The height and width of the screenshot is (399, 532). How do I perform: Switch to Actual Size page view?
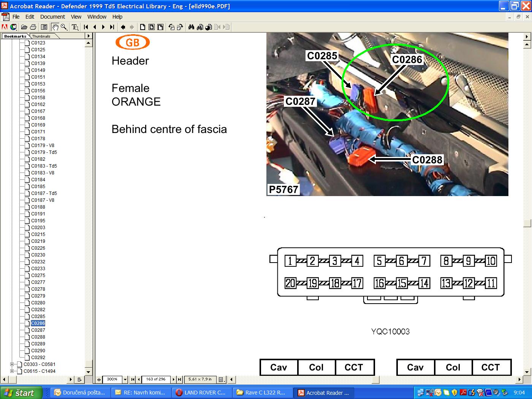point(143,27)
